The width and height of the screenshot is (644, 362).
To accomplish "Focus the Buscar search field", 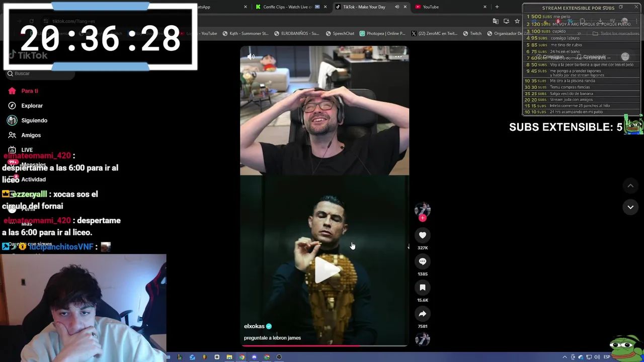I will (40, 73).
